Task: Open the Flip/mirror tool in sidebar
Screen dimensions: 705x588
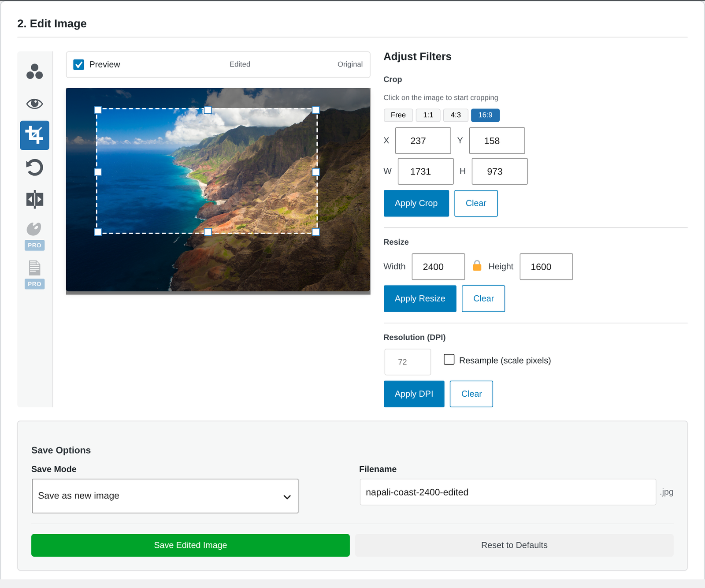Action: click(x=34, y=199)
